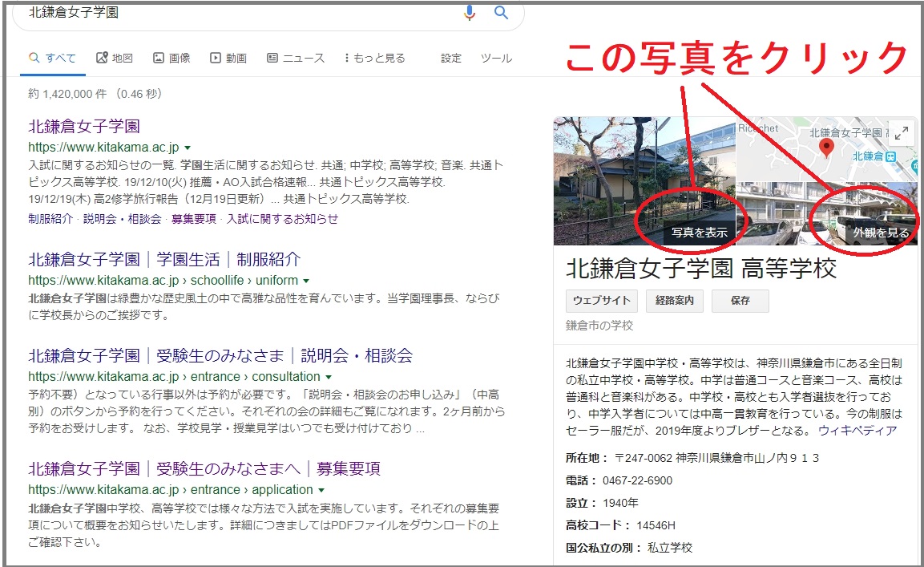Open the 説明会・相談会 sitelink

(x=122, y=219)
